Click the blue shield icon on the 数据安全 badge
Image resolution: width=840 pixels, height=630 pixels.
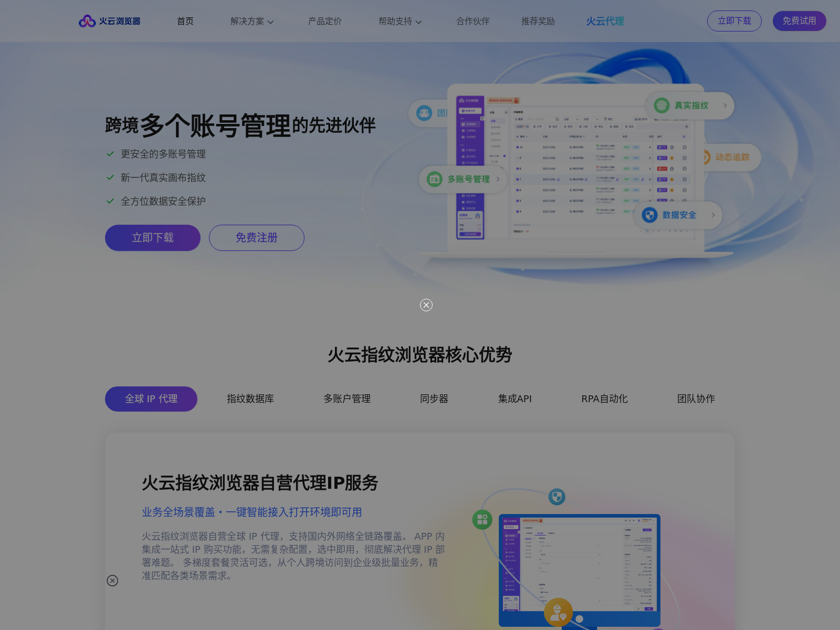pos(650,215)
